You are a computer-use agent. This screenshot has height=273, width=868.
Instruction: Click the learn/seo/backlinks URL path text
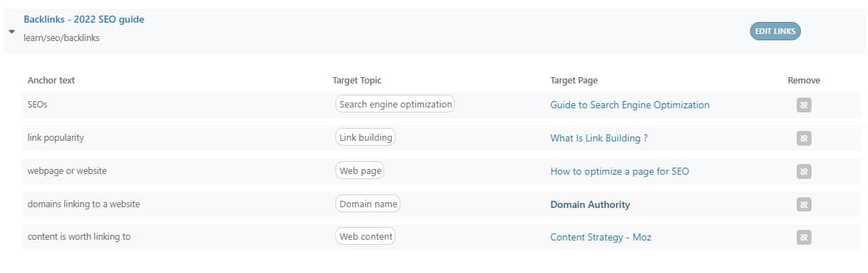pos(61,38)
